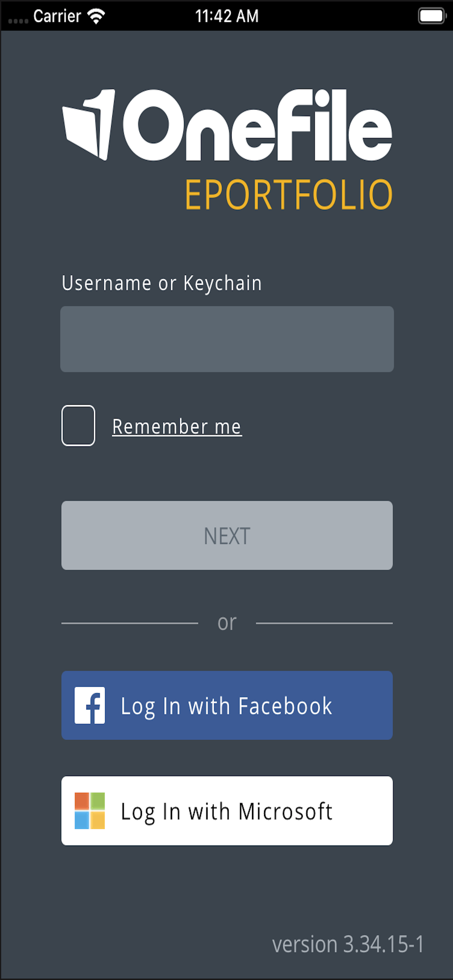Tap the 11:42 AM clock
The width and height of the screenshot is (453, 980).
click(x=227, y=16)
